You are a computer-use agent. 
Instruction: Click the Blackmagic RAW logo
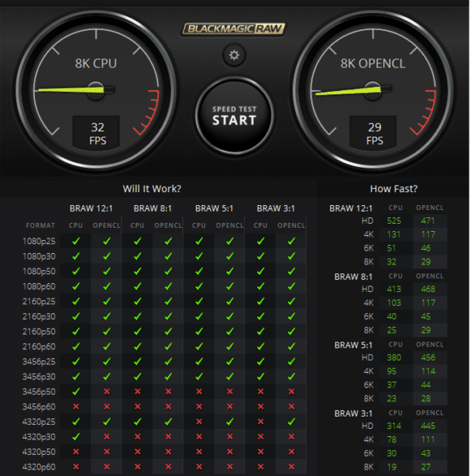[234, 28]
